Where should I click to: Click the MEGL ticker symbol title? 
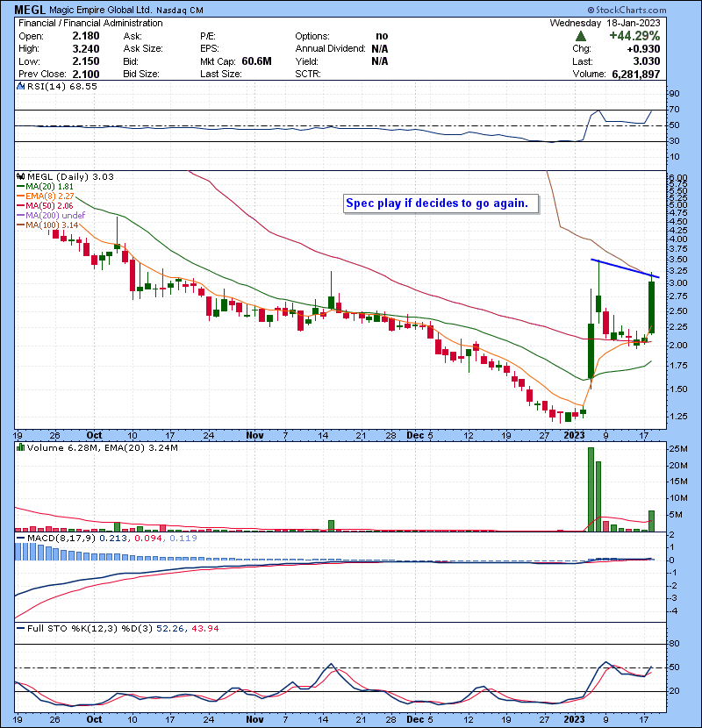coord(30,10)
